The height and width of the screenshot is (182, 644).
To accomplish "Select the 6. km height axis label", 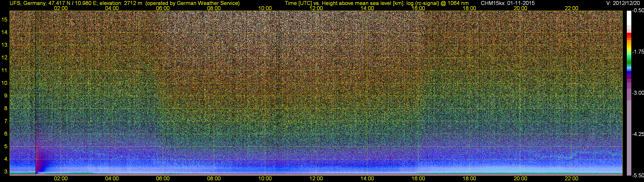I will pos(6,134).
